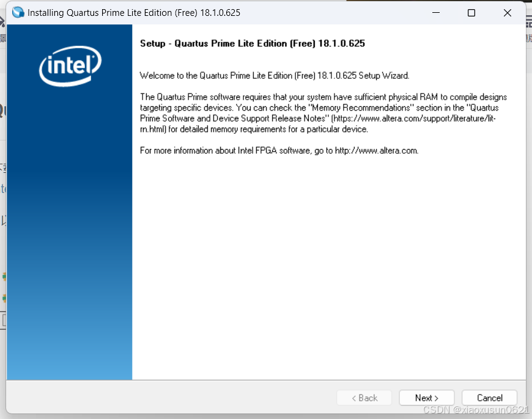
Task: Click the window title 'Installing Quartus Prime'
Action: tap(134, 13)
